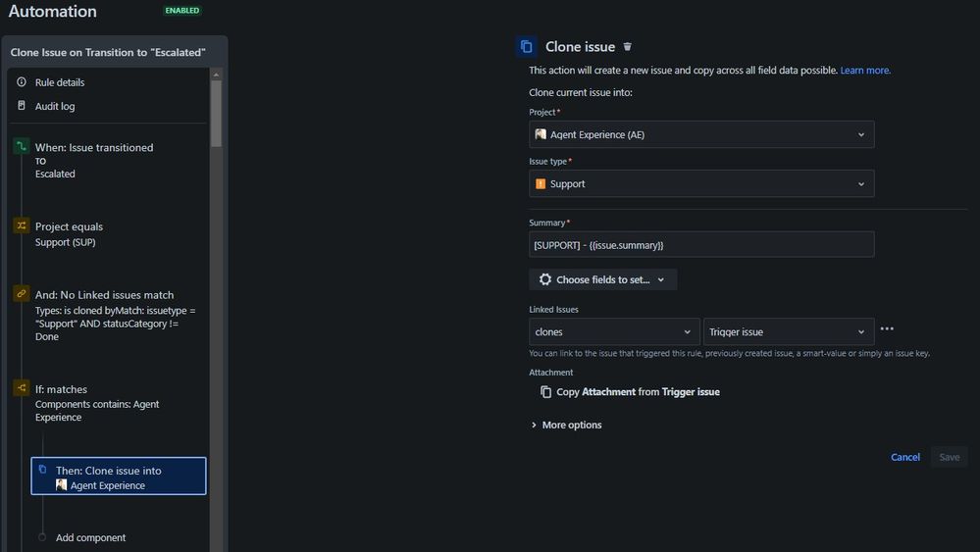The image size is (980, 552).
Task: Click the Audit log document icon
Action: [22, 106]
